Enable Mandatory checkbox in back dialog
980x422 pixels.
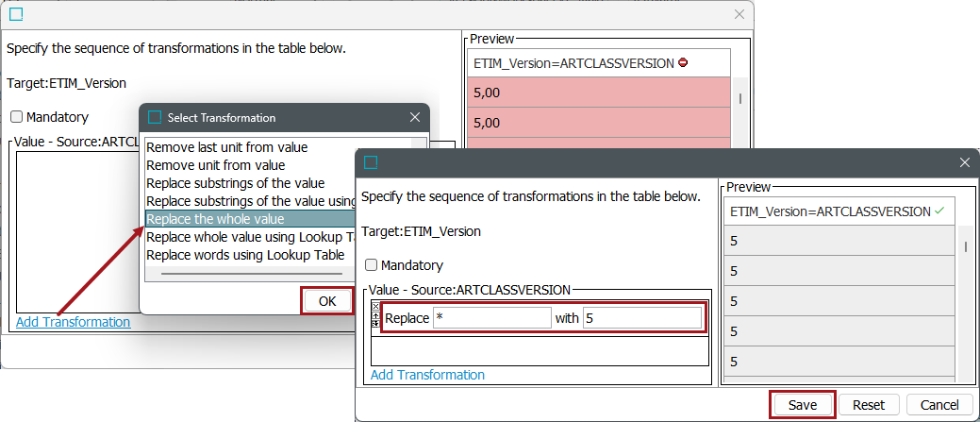(x=17, y=117)
